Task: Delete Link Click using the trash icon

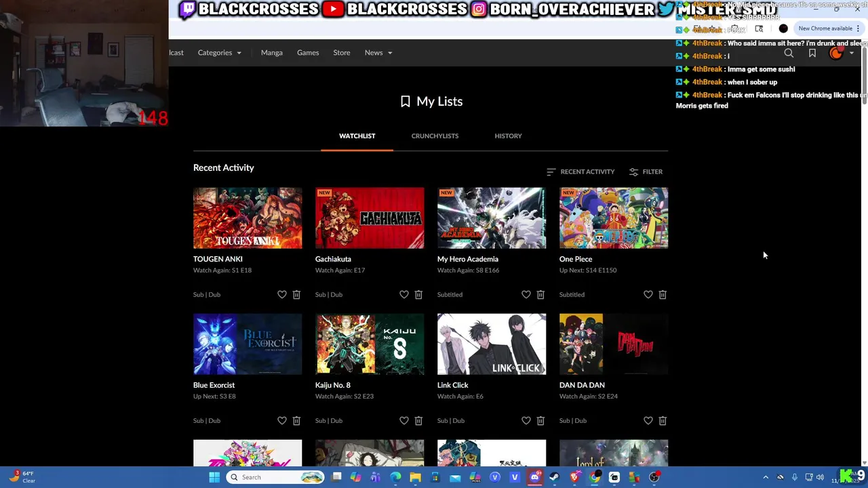Action: click(x=540, y=421)
